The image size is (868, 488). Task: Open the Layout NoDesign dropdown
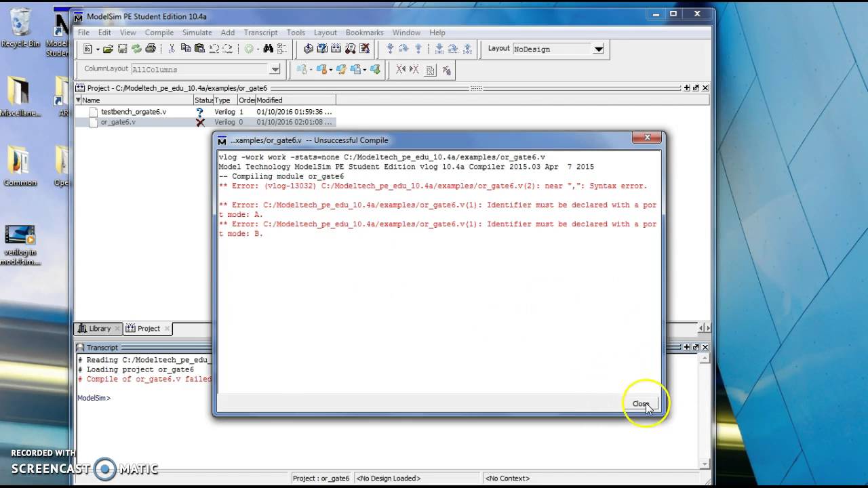pyautogui.click(x=599, y=49)
